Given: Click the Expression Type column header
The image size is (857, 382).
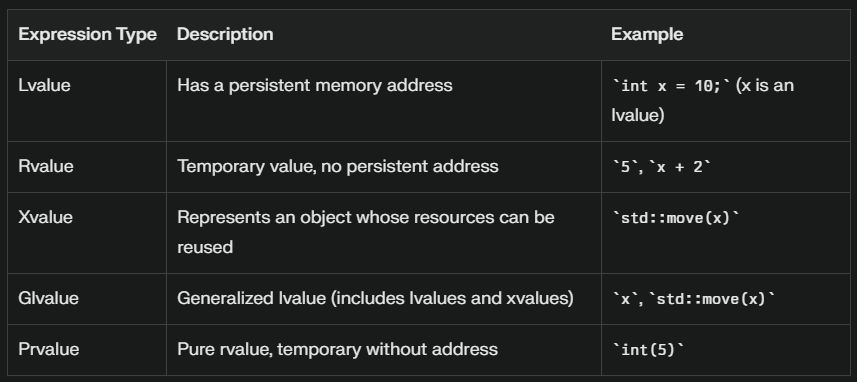Looking at the screenshot, I should coord(87,34).
